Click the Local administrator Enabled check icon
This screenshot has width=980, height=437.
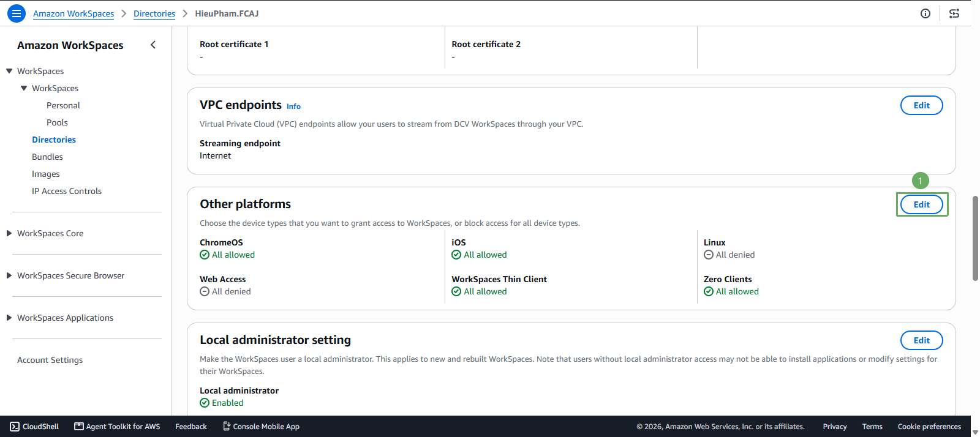point(205,403)
